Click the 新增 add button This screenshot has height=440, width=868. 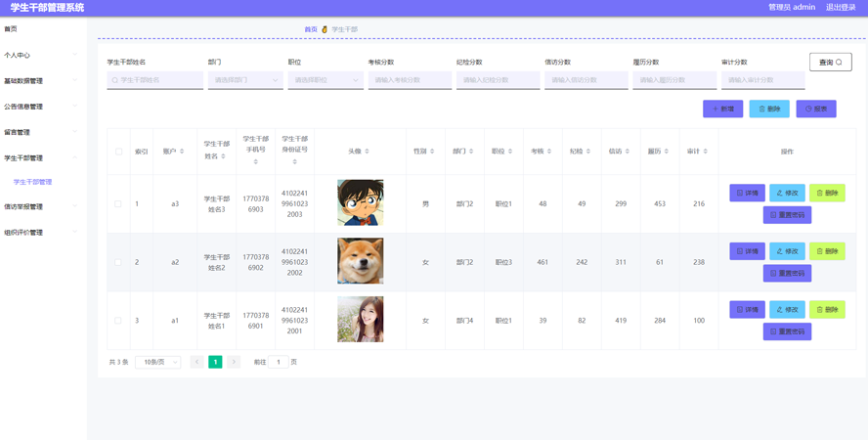723,110
